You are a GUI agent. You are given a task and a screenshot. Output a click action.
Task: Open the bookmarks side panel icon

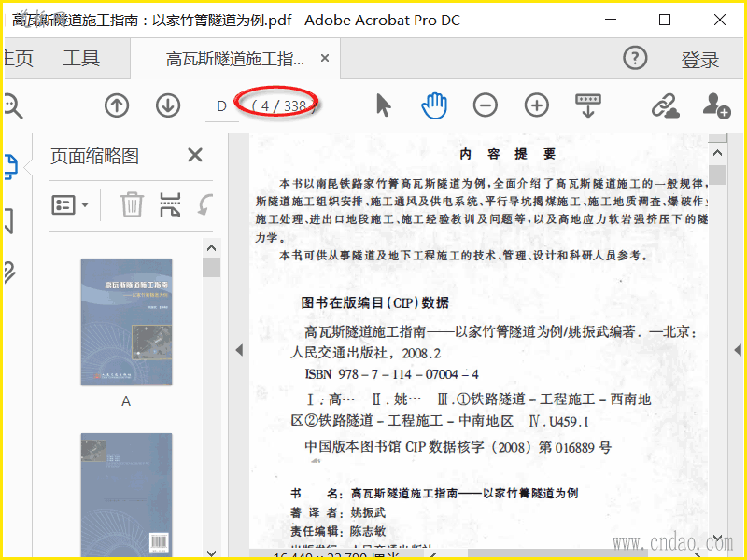8,221
